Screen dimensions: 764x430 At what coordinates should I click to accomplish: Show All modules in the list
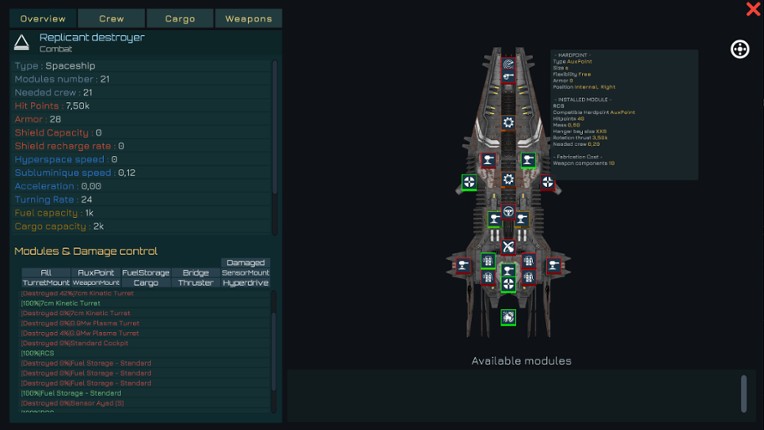coord(46,272)
